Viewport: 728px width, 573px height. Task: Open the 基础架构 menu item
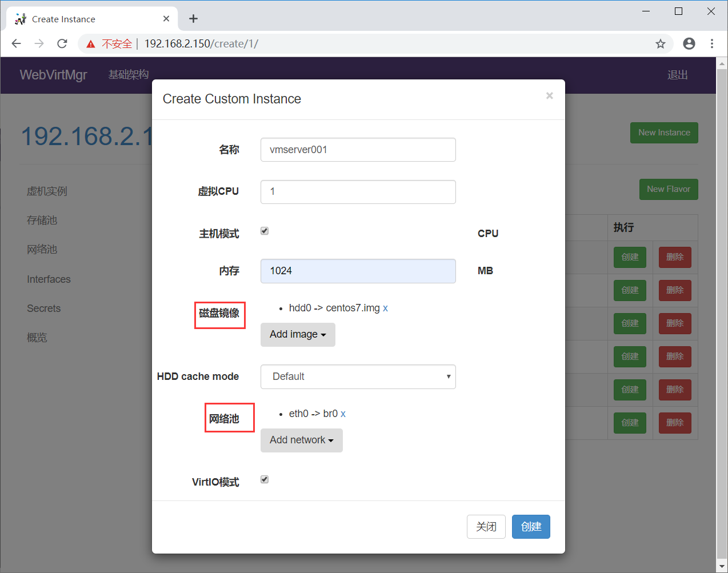pos(129,75)
